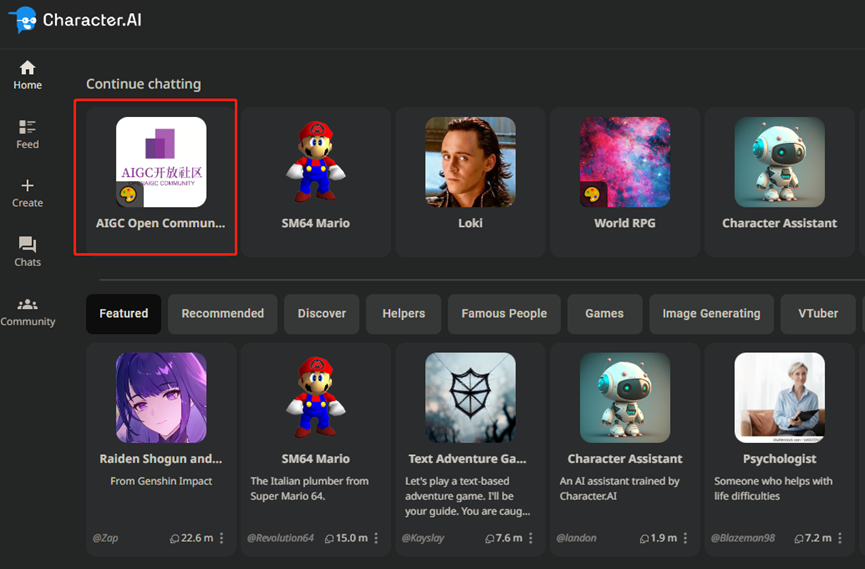Open the Chats sidebar icon
865x569 pixels.
click(x=27, y=245)
